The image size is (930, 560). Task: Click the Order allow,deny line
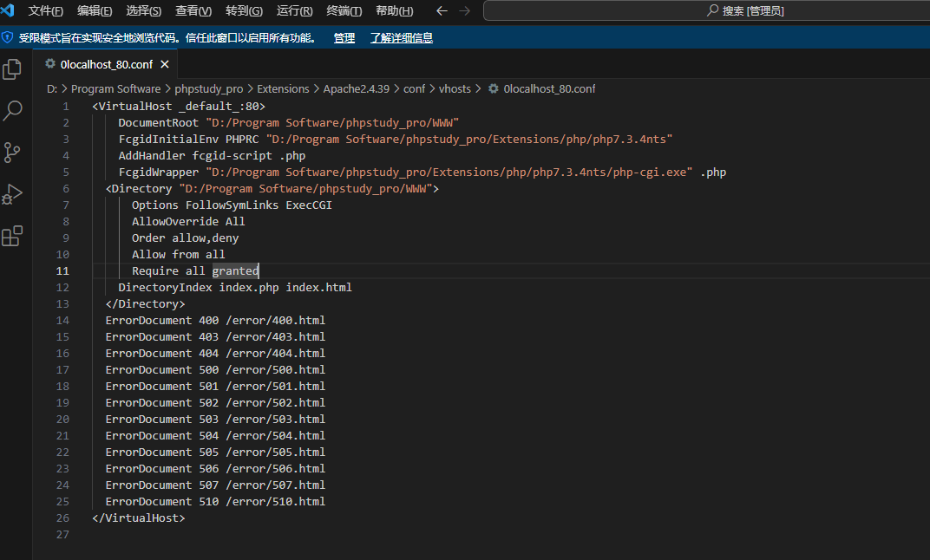(x=185, y=238)
